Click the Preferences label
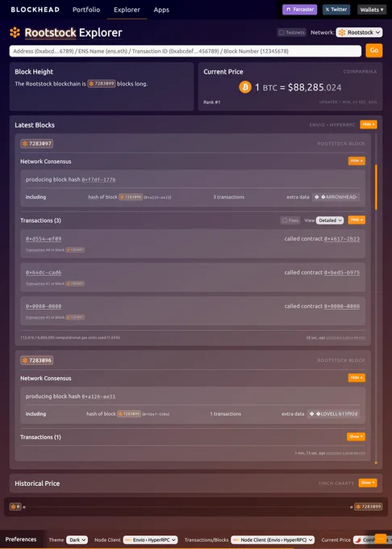This screenshot has width=392, height=549. pyautogui.click(x=21, y=539)
